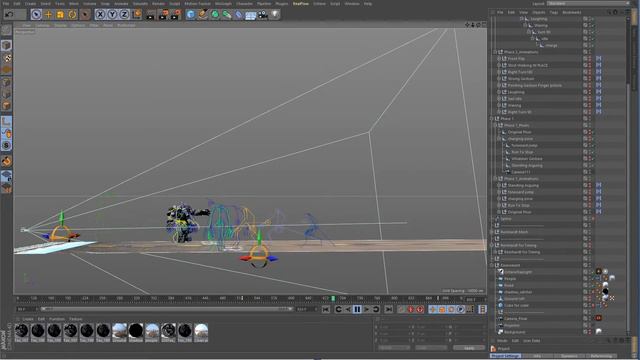Open Object Manager Tags menu
The image size is (640, 360).
point(553,12)
